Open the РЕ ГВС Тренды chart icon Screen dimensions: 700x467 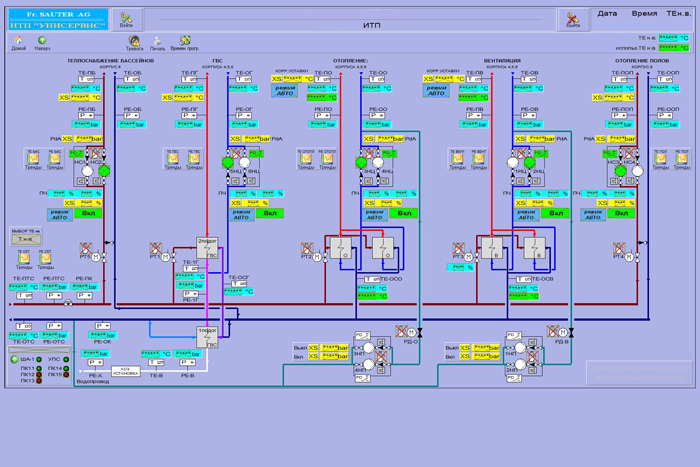tap(194, 158)
